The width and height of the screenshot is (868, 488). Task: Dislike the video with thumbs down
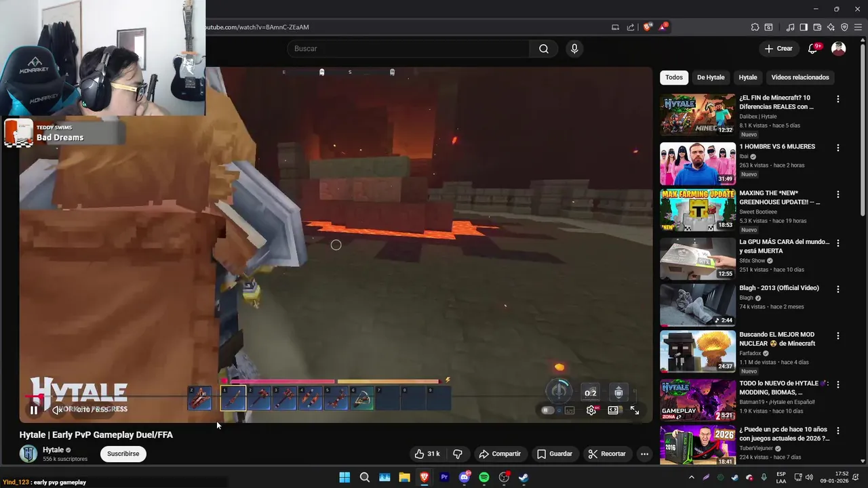pos(458,454)
